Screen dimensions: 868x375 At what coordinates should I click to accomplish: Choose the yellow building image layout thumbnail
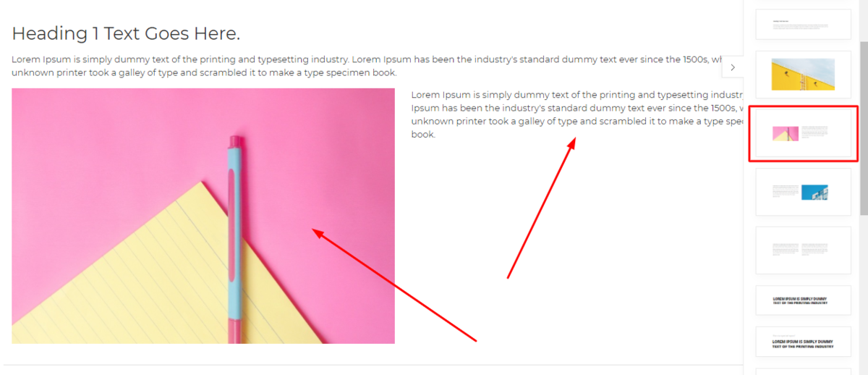coord(803,74)
